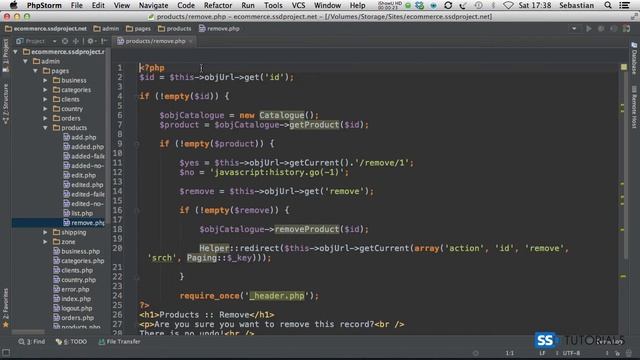Image resolution: width=640 pixels, height=360 pixels.
Task: Select error.php in project tree
Action: point(71,289)
